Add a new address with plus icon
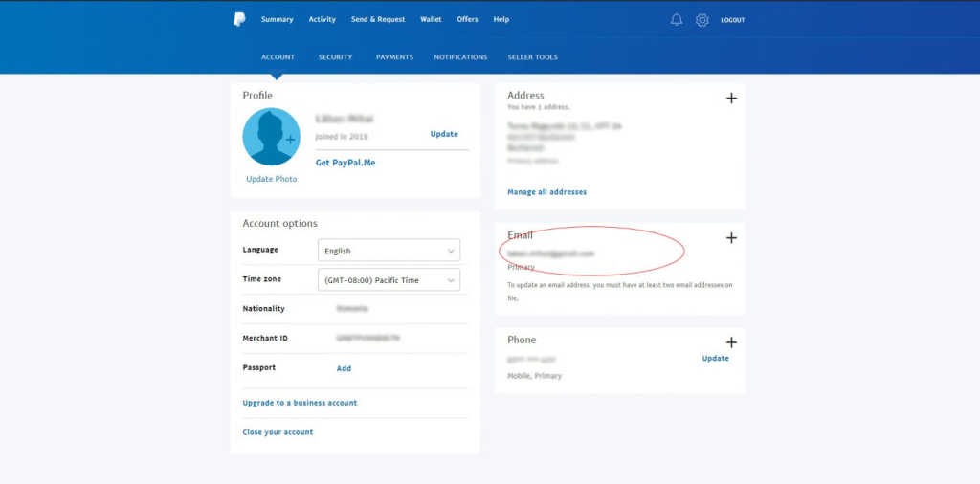 (731, 99)
